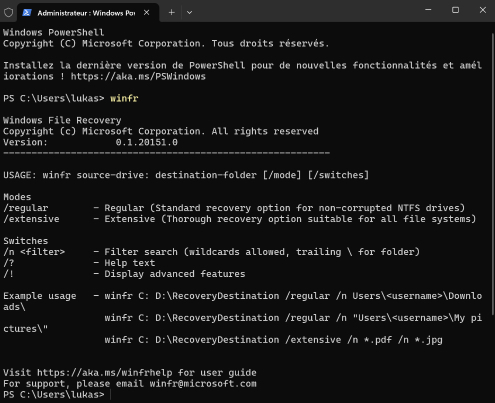Click the Modes section heading
495x403 pixels.
pyautogui.click(x=17, y=197)
